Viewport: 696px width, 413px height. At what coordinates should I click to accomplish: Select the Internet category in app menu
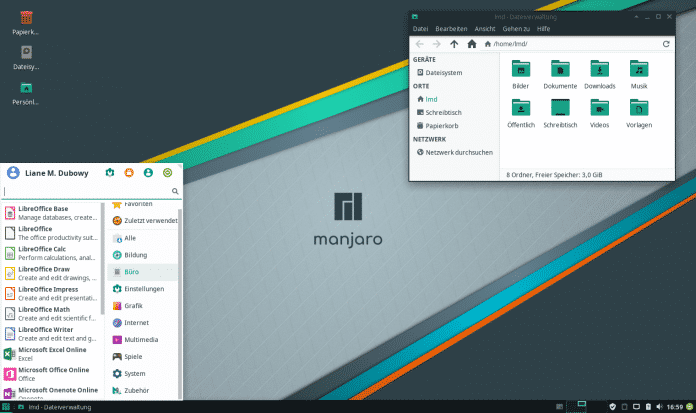click(136, 322)
